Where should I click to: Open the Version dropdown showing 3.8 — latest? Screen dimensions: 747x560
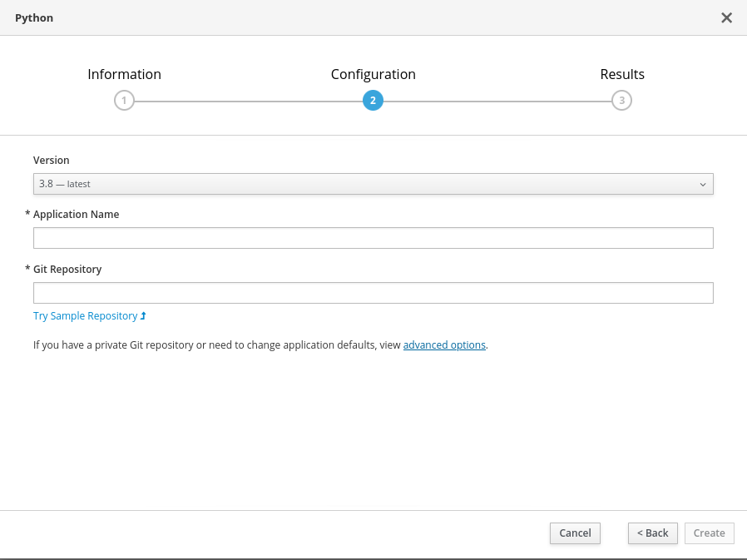pyautogui.click(x=373, y=184)
